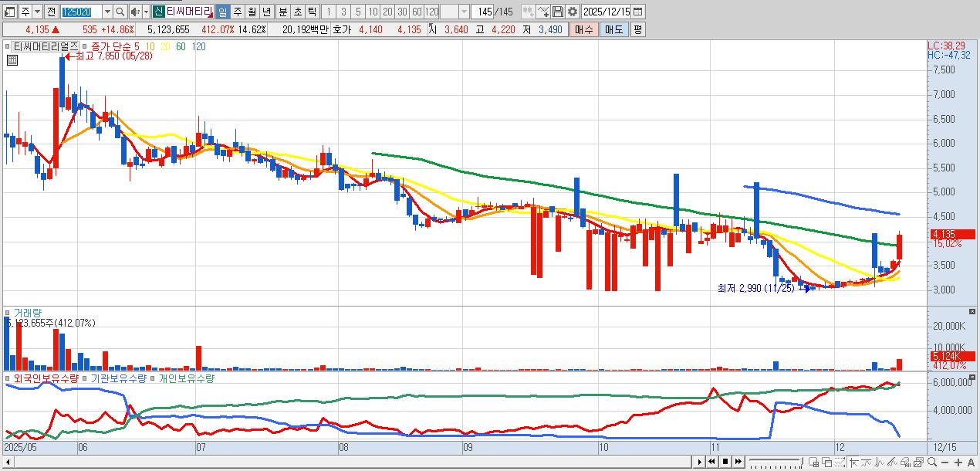980x471 pixels.
Task: Expand the stock code history dropdown
Action: click(107, 12)
